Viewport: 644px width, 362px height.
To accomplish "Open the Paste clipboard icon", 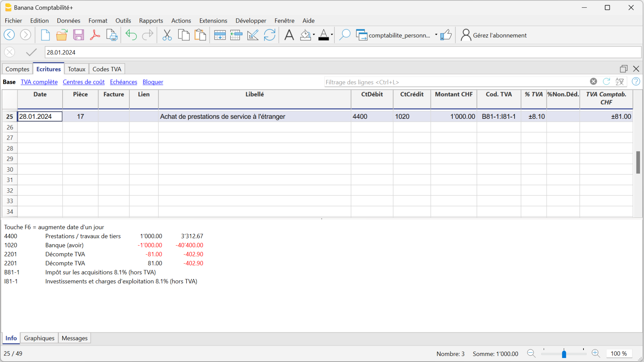I will [200, 35].
